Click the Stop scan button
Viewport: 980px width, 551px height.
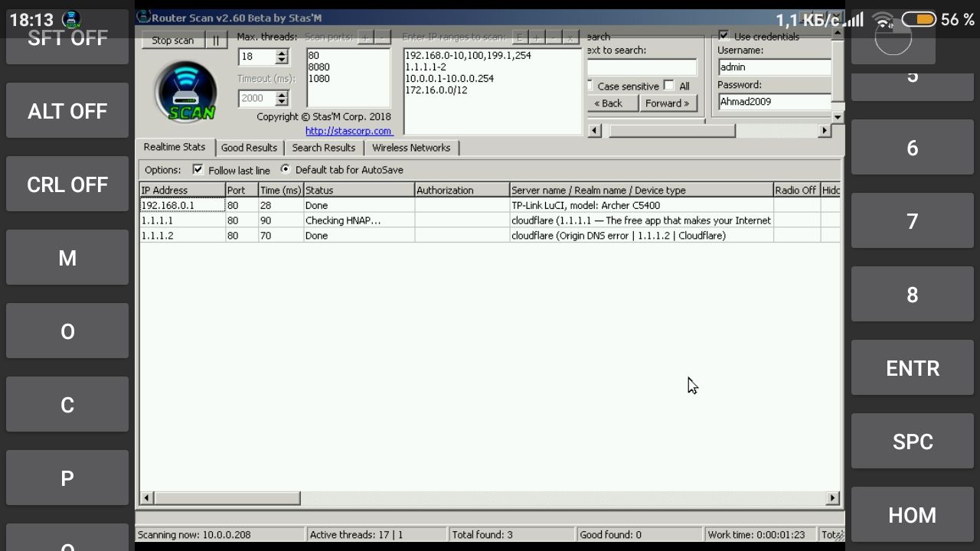(x=172, y=41)
